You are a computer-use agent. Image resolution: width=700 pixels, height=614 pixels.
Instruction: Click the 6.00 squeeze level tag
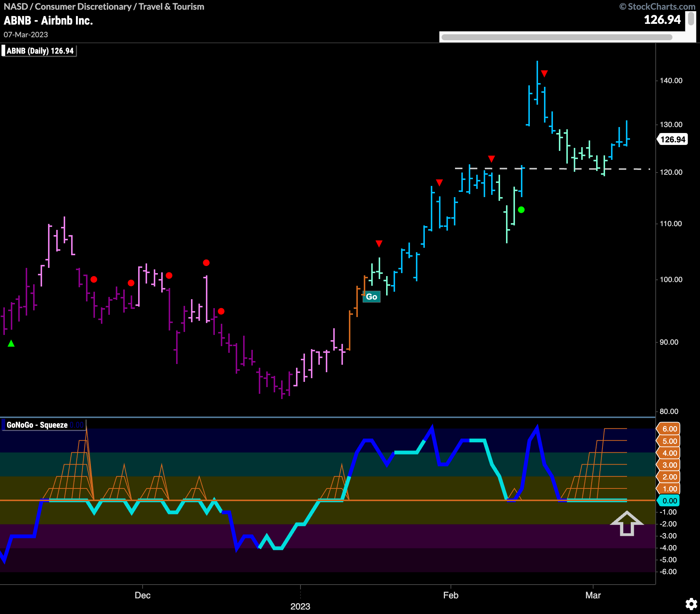(669, 429)
